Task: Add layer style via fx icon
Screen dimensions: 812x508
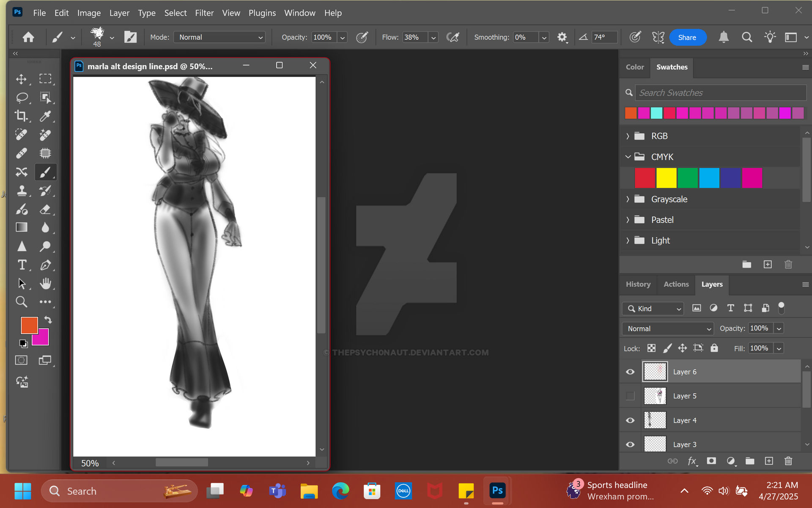Action: click(692, 461)
